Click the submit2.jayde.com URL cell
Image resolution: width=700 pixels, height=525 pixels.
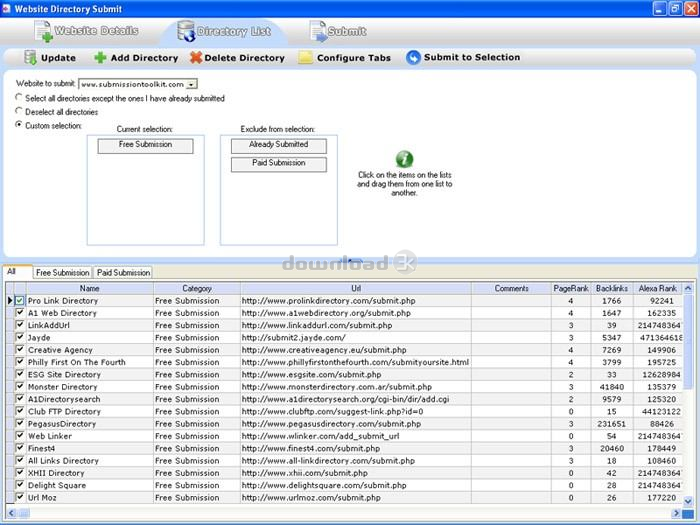(356, 338)
